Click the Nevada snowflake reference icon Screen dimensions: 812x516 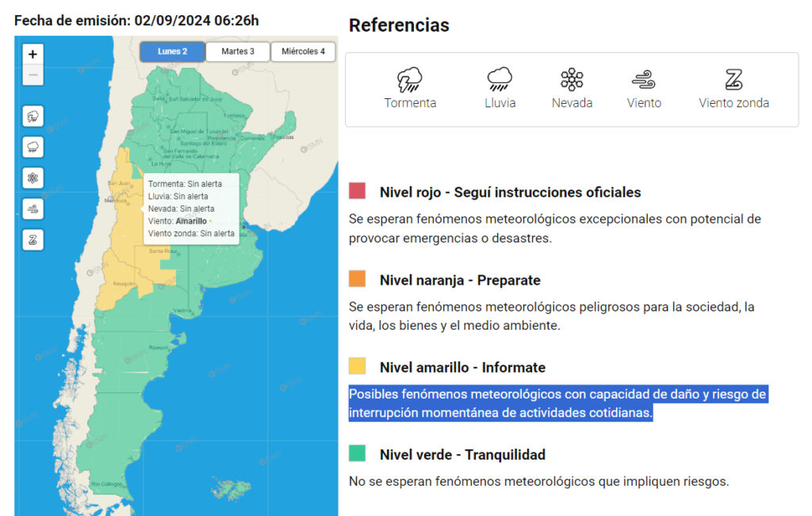(572, 79)
